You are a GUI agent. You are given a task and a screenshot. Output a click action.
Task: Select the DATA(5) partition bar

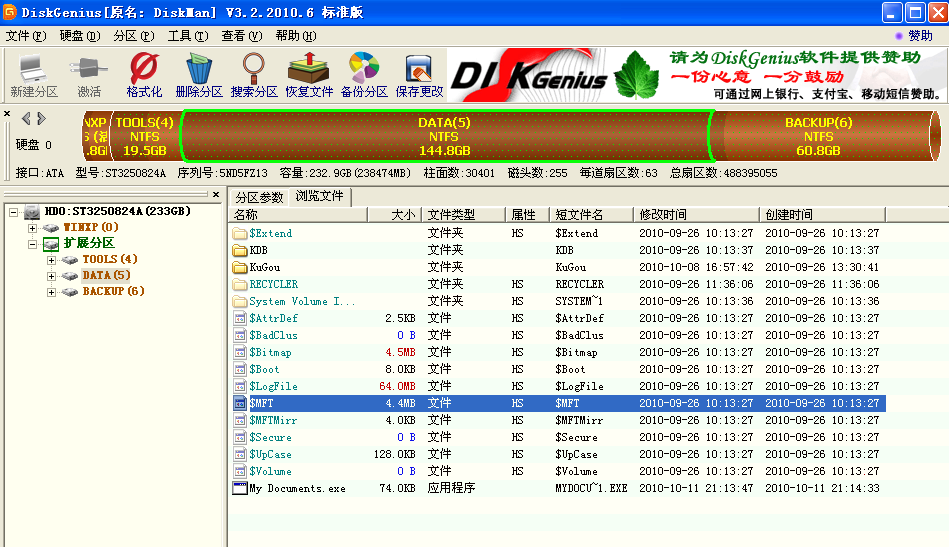tap(445, 136)
